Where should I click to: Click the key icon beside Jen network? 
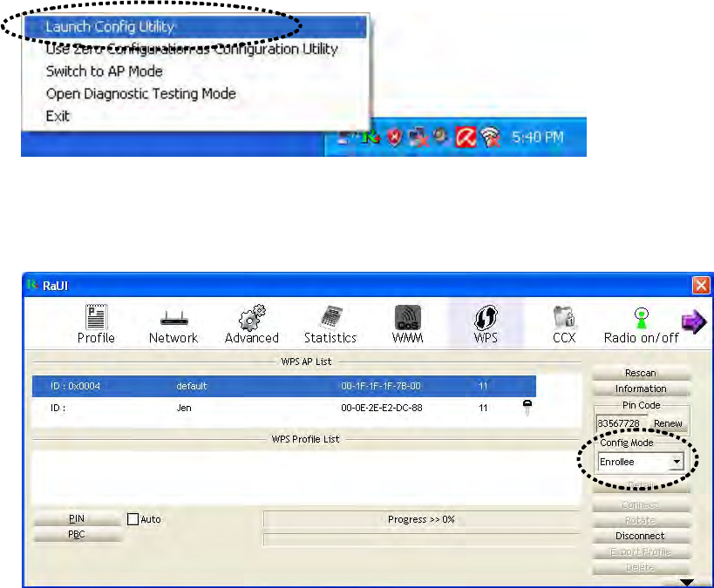527,408
